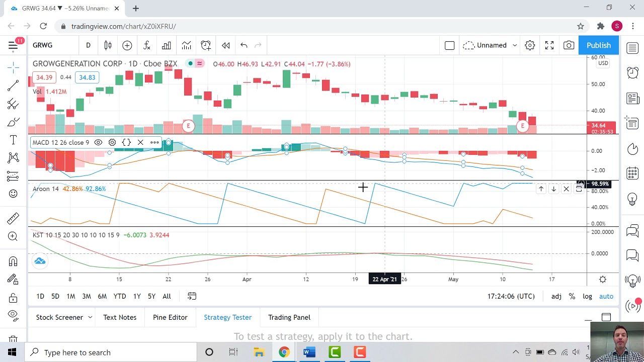Maximize the Aroon pane
The height and width of the screenshot is (362, 644).
click(579, 189)
